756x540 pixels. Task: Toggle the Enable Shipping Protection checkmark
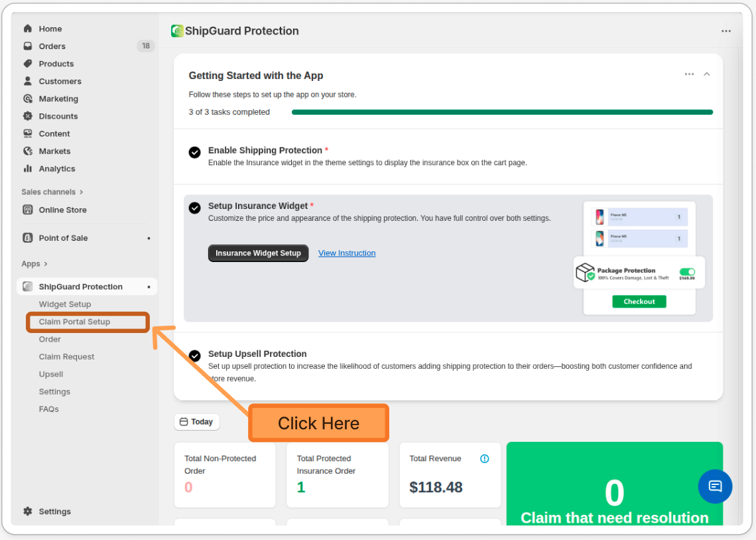coord(194,153)
